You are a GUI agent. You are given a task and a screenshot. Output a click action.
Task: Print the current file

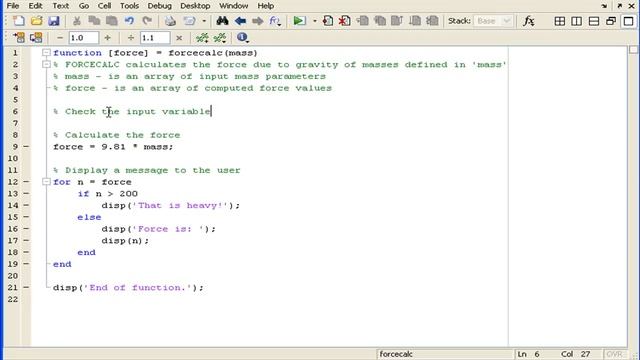click(170, 21)
